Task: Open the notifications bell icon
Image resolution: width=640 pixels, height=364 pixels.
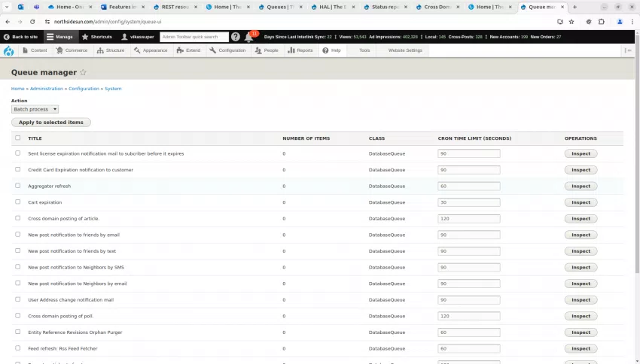Action: tap(249, 37)
